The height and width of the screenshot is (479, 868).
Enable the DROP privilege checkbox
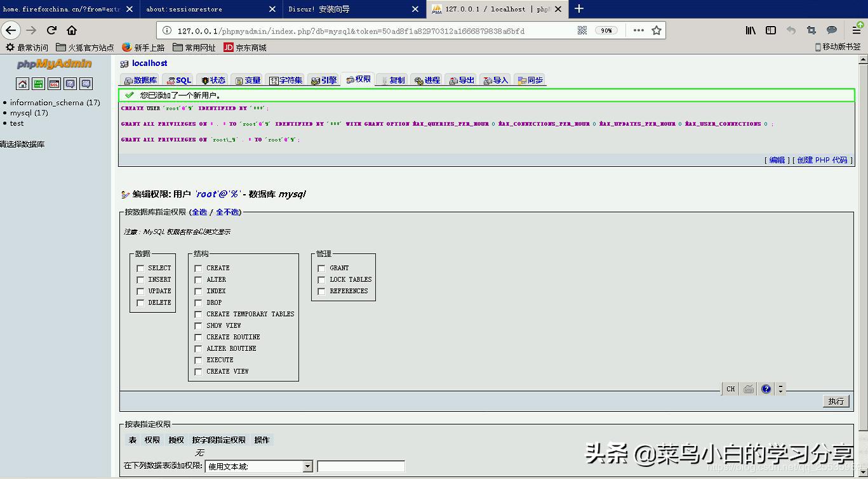coord(198,303)
